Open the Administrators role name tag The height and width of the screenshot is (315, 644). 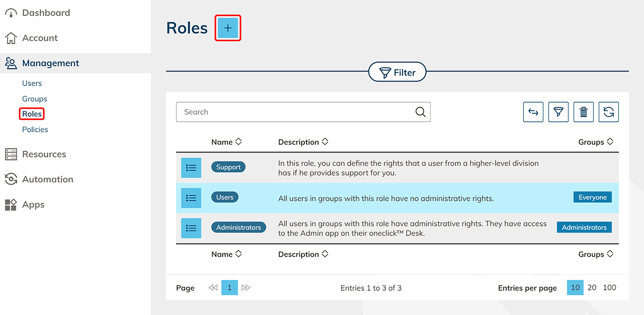coord(238,227)
